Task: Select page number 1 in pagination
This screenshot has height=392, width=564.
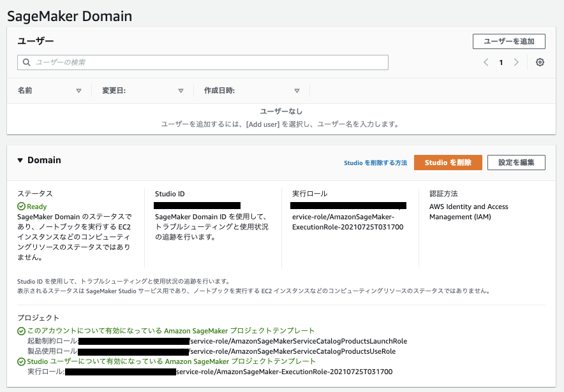Action: point(501,62)
